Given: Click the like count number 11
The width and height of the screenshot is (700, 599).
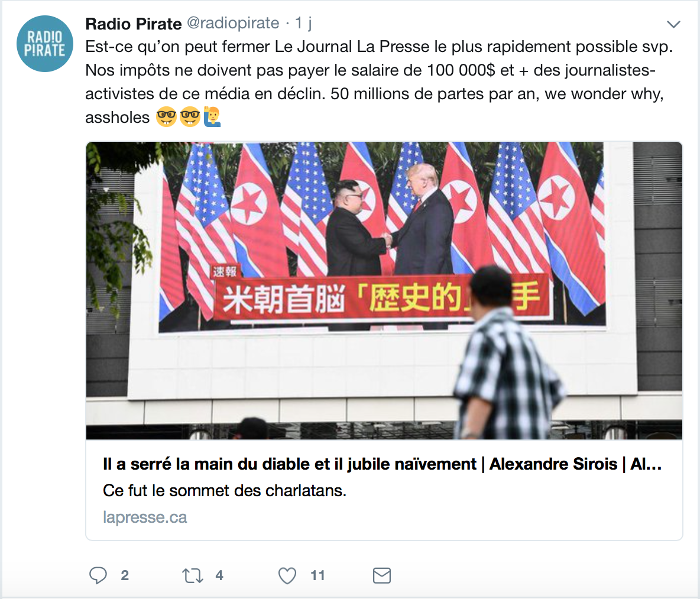Looking at the screenshot, I should [317, 575].
